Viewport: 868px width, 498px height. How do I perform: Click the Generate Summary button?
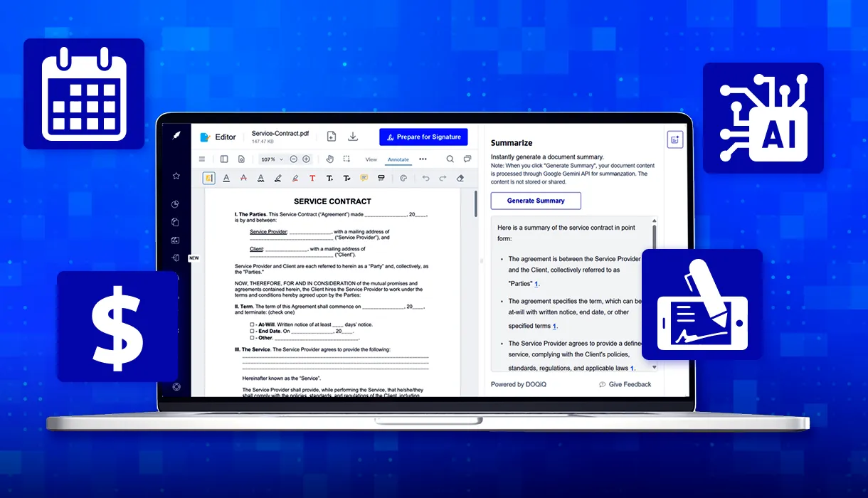tap(536, 201)
